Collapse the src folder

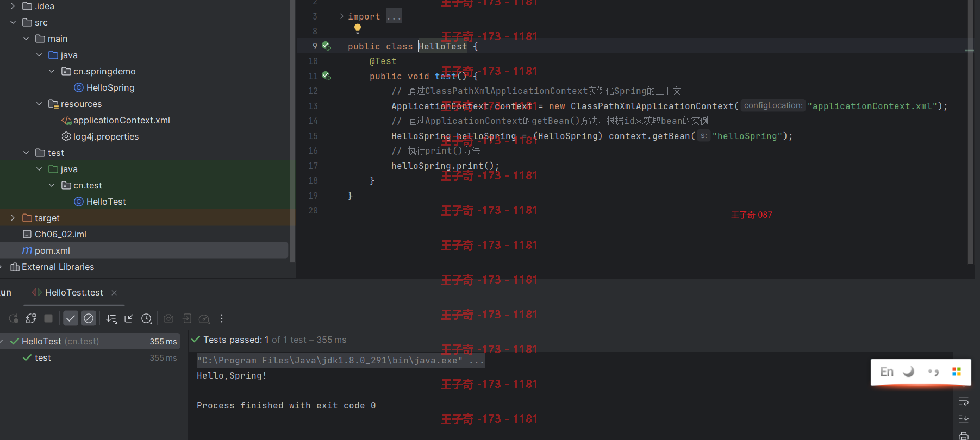pos(13,22)
